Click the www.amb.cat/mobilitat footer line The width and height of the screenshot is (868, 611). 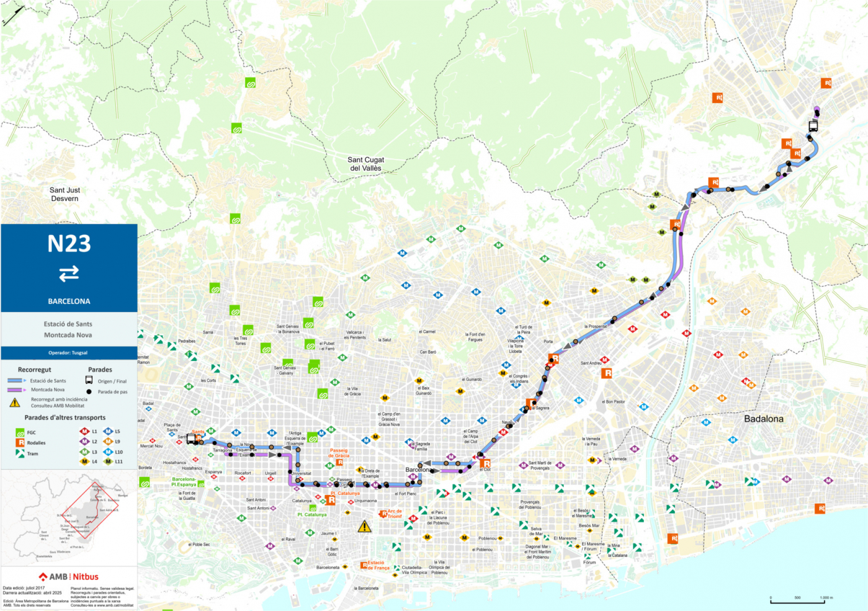coord(102,605)
